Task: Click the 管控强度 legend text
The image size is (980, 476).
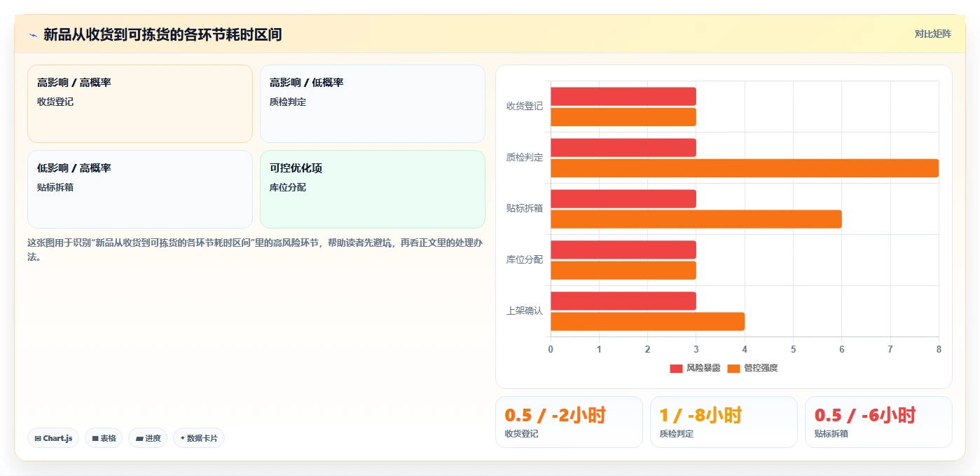Action: point(761,368)
